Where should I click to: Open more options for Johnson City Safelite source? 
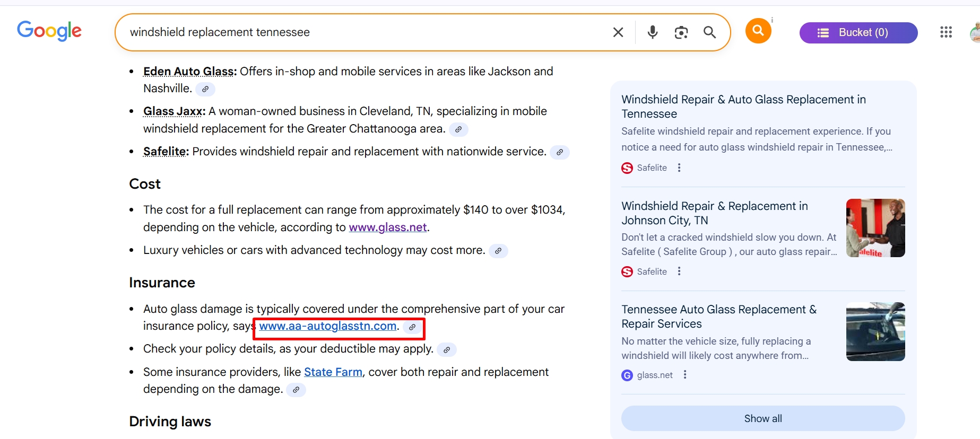coord(679,271)
